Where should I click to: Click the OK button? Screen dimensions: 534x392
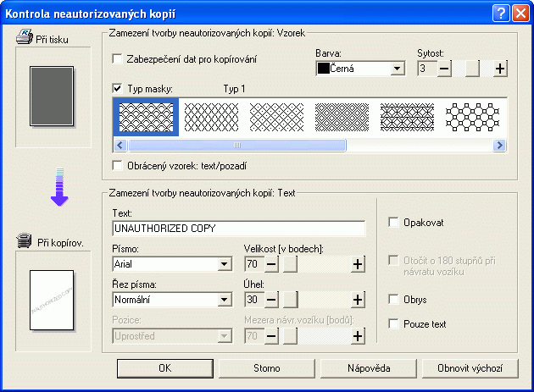coord(164,368)
